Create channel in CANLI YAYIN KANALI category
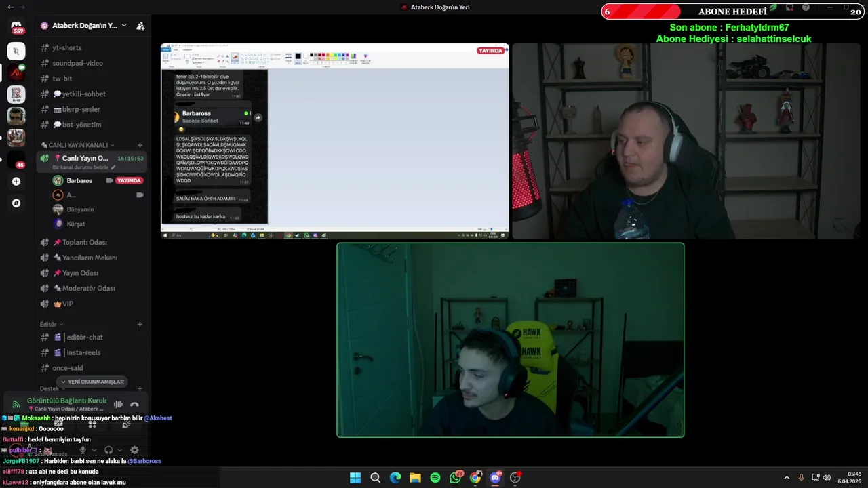This screenshot has height=488, width=868. [x=140, y=145]
